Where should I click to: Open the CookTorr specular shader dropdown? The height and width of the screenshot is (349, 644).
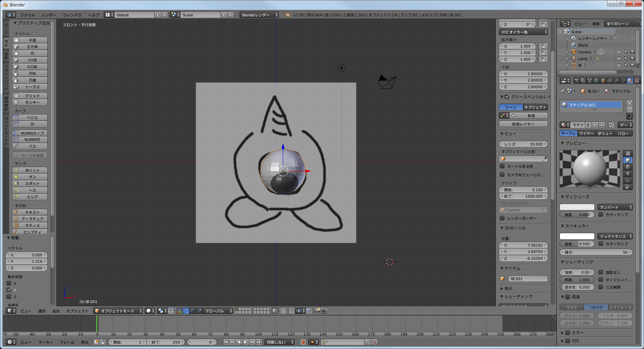click(615, 236)
